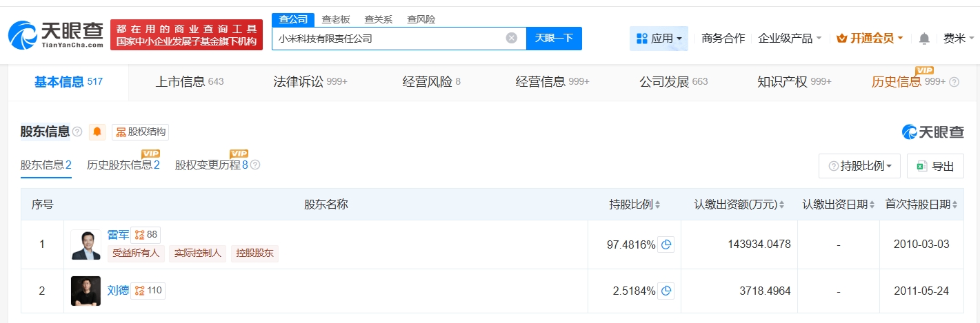Click the date 2010-03-03
The image size is (980, 323).
click(921, 244)
